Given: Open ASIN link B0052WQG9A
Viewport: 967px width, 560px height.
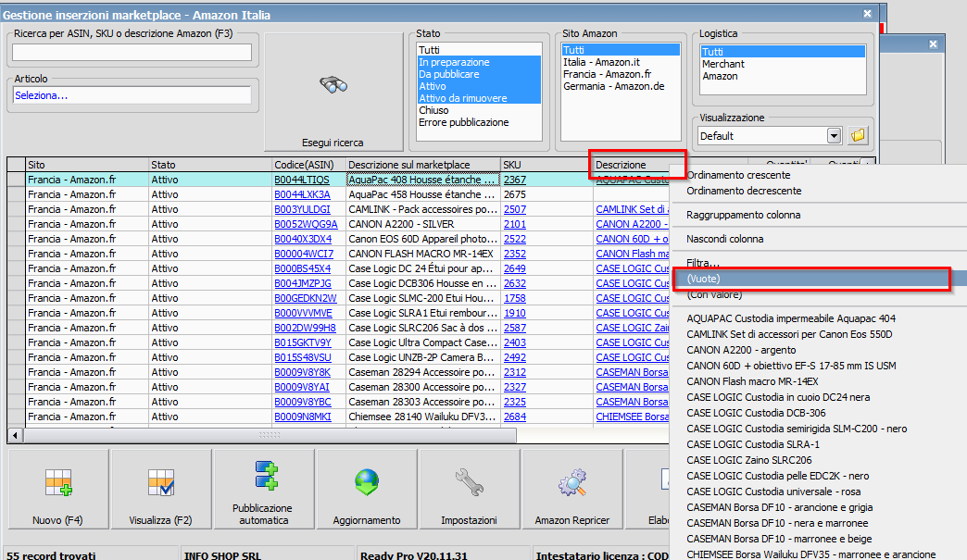Looking at the screenshot, I should coord(306,224).
